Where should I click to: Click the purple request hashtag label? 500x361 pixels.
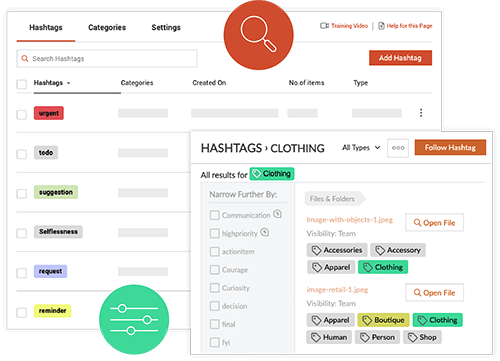point(50,271)
